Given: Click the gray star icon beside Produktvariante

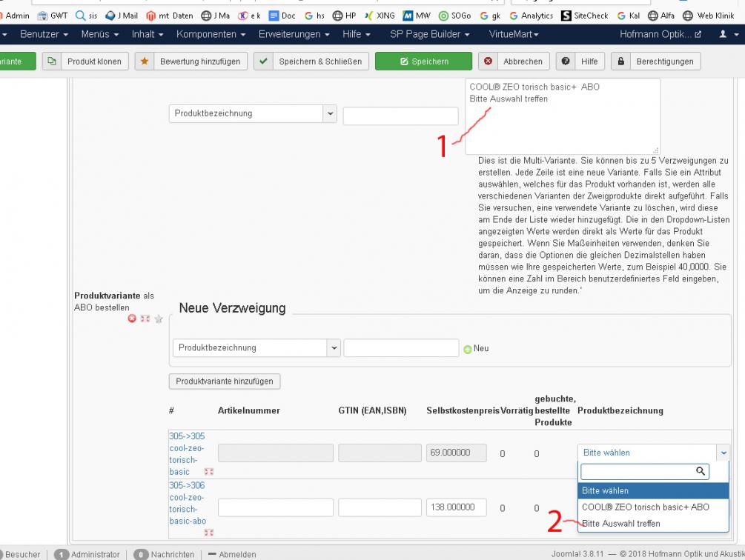Looking at the screenshot, I should (x=157, y=319).
